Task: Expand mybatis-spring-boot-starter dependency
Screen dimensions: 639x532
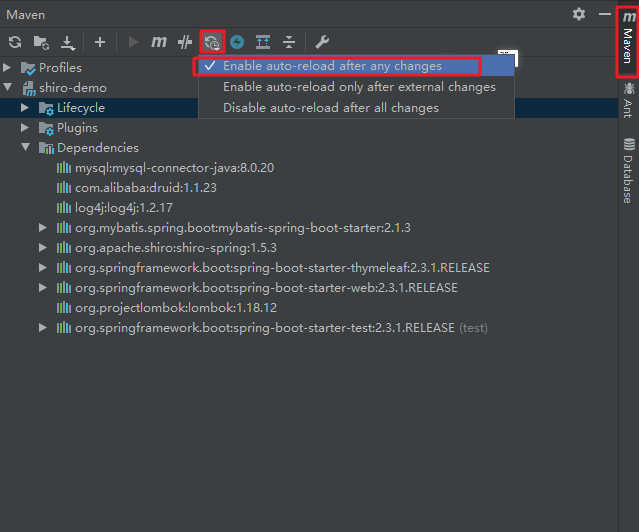Action: [43, 227]
